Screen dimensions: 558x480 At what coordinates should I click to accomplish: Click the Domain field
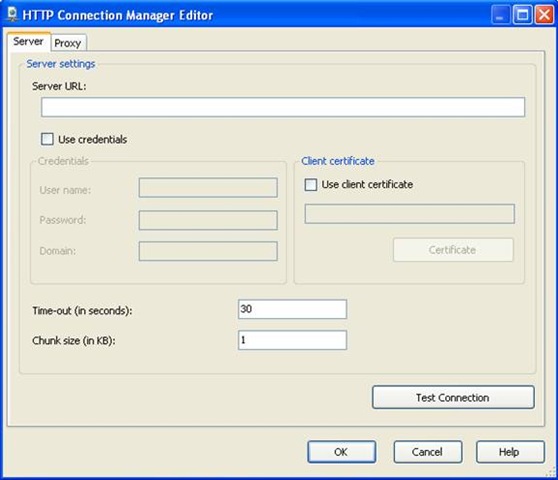(208, 251)
